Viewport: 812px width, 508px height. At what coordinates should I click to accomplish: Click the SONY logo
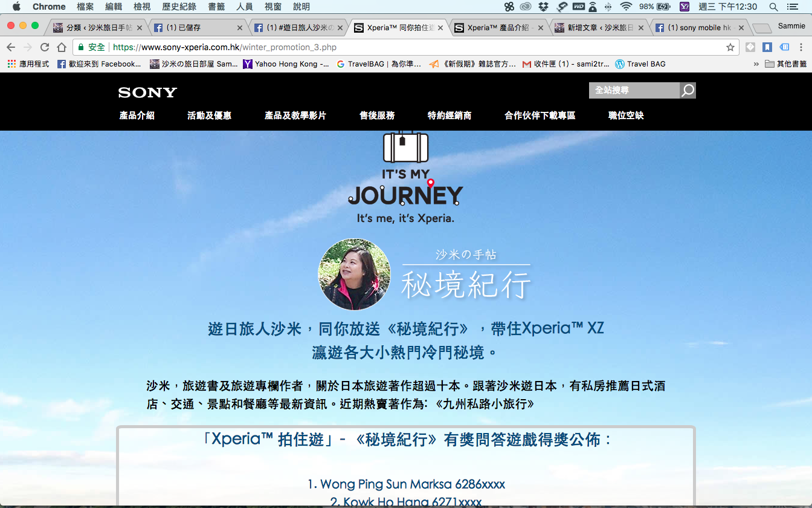(147, 93)
